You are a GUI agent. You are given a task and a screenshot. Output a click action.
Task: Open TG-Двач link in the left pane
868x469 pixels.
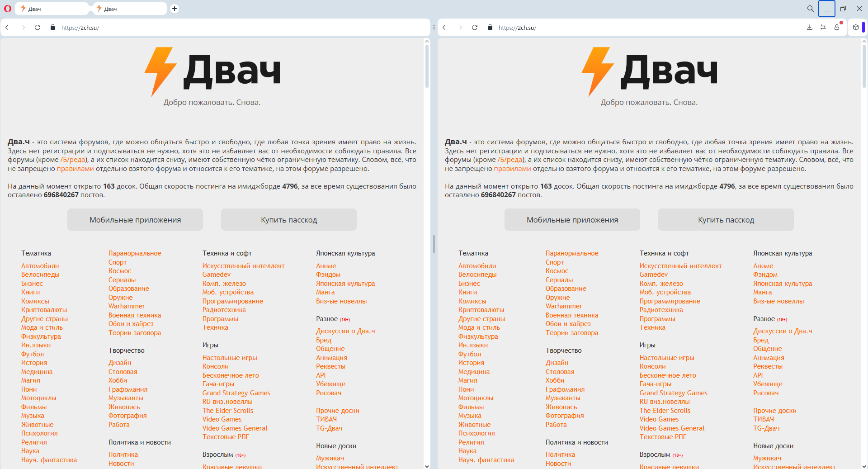[x=329, y=428]
